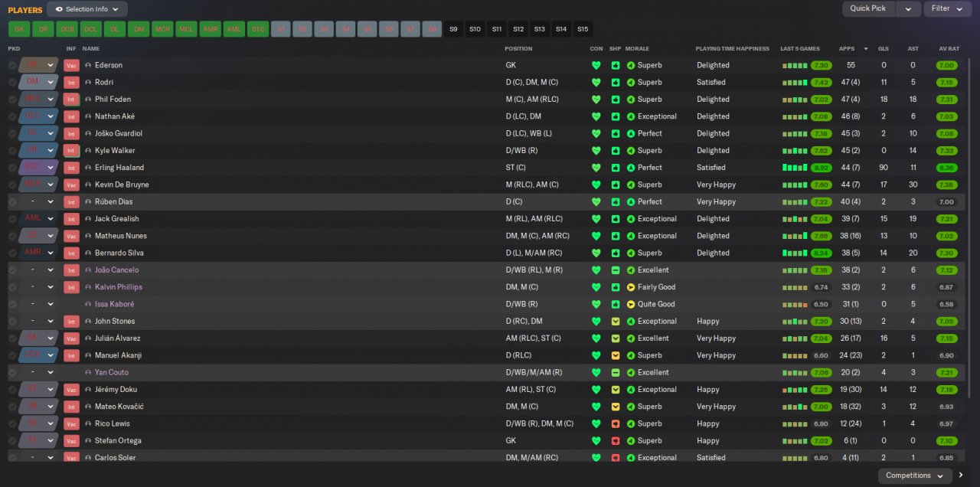980x487 pixels.
Task: Click Manuel Akanji's Int info icon
Action: click(x=71, y=355)
